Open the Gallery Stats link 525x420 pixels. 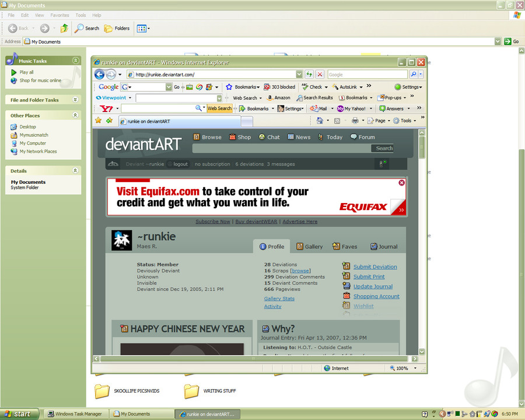279,299
